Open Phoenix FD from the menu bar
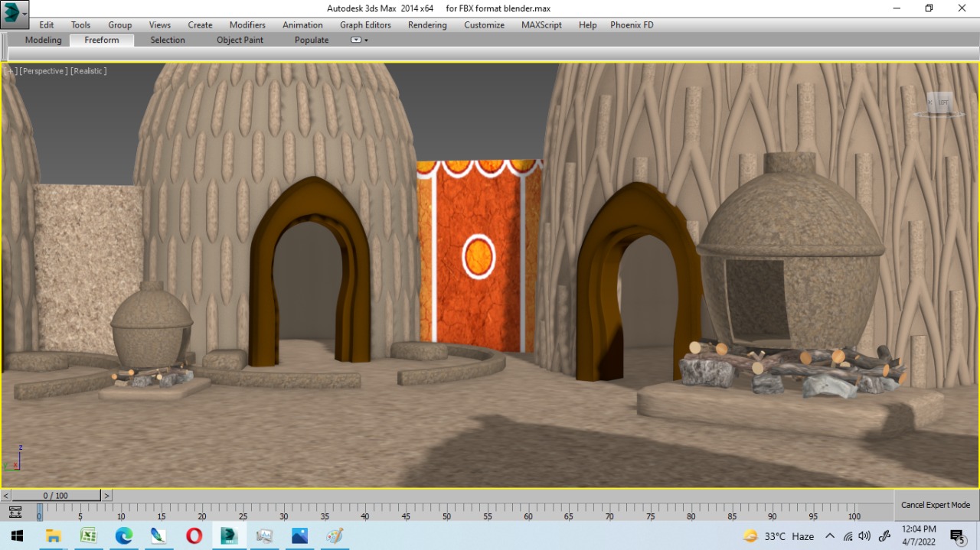This screenshot has width=980, height=550. point(631,24)
